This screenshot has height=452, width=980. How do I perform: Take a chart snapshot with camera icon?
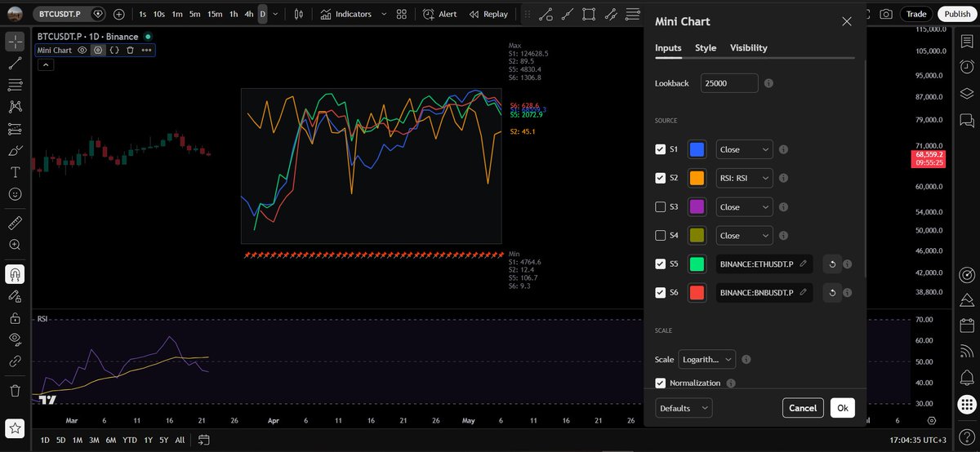[887, 14]
